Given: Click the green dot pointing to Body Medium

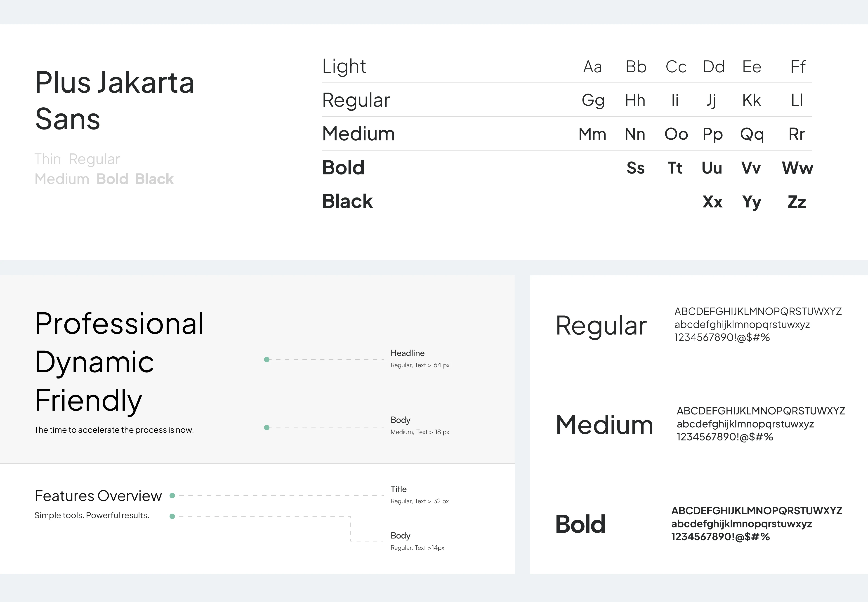Looking at the screenshot, I should (x=267, y=427).
